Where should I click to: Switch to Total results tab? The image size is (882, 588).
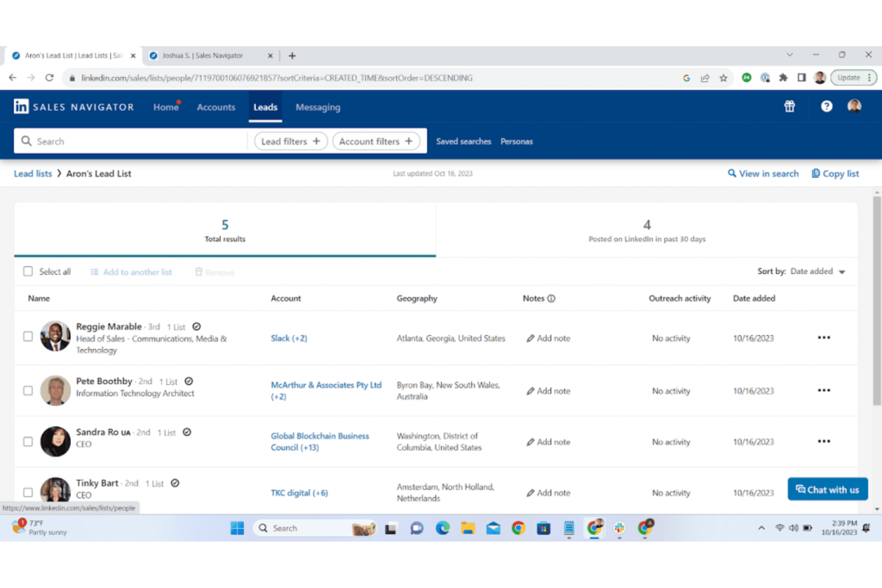click(225, 230)
